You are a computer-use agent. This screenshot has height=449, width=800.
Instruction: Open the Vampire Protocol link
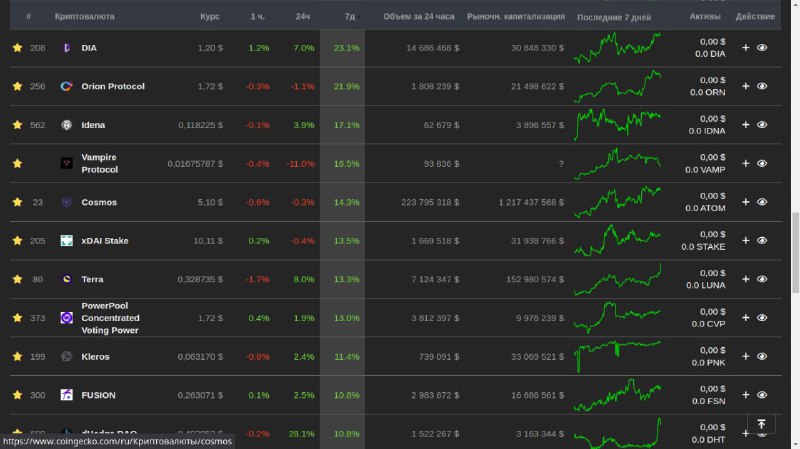[x=99, y=163]
